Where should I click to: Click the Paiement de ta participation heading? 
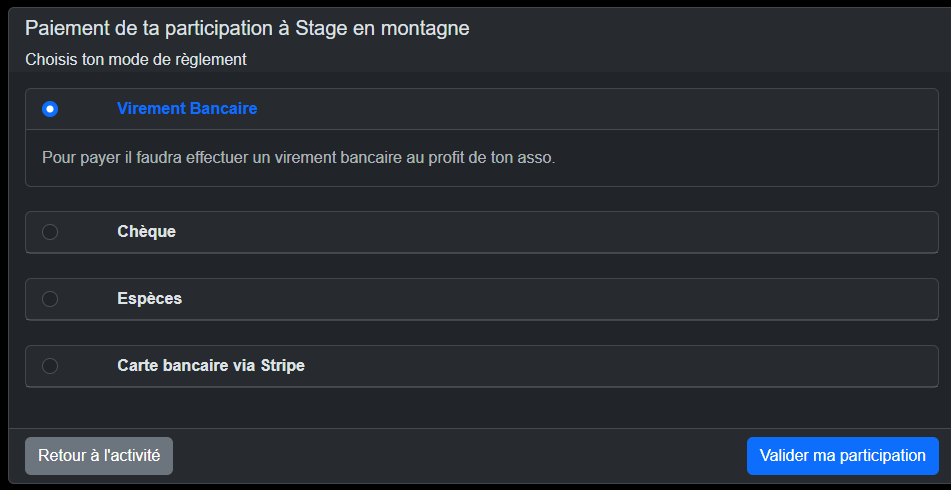point(150,28)
